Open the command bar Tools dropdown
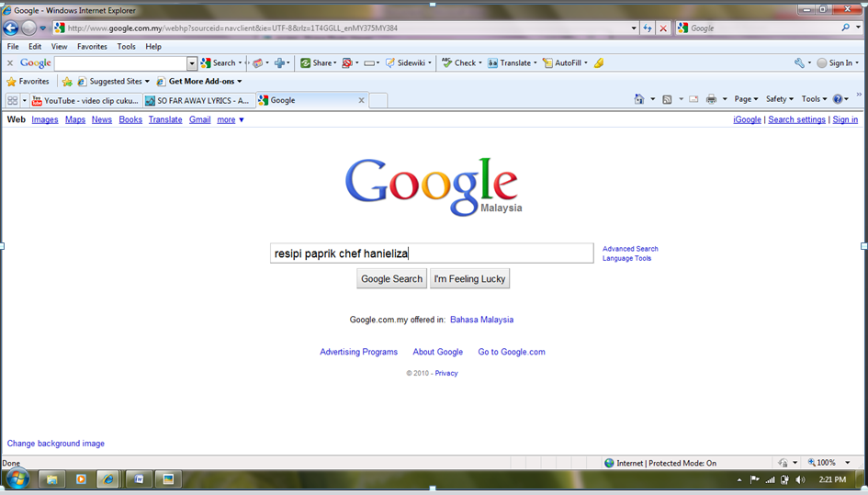This screenshot has height=495, width=868. pyautogui.click(x=814, y=99)
